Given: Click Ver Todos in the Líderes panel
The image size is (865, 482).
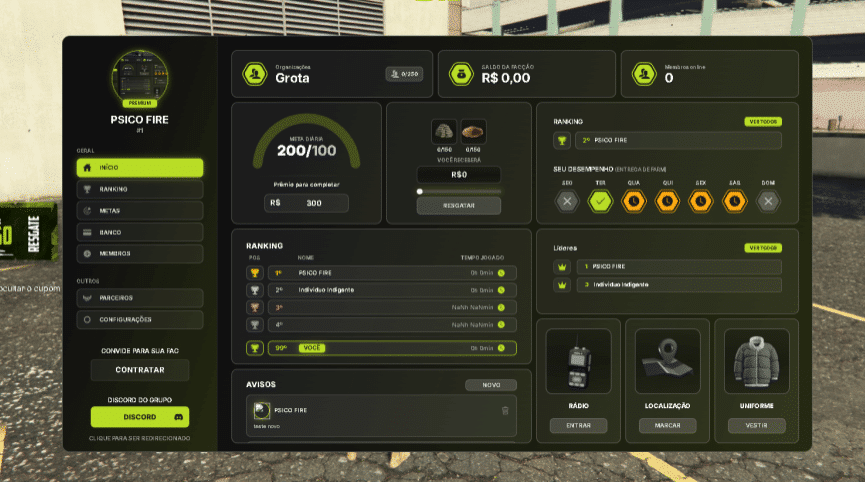Looking at the screenshot, I should pos(763,248).
